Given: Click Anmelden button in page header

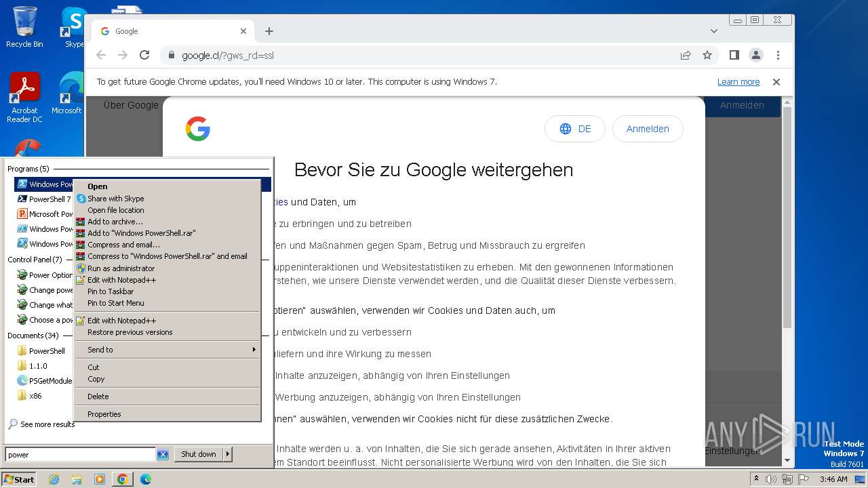Looking at the screenshot, I should [742, 105].
